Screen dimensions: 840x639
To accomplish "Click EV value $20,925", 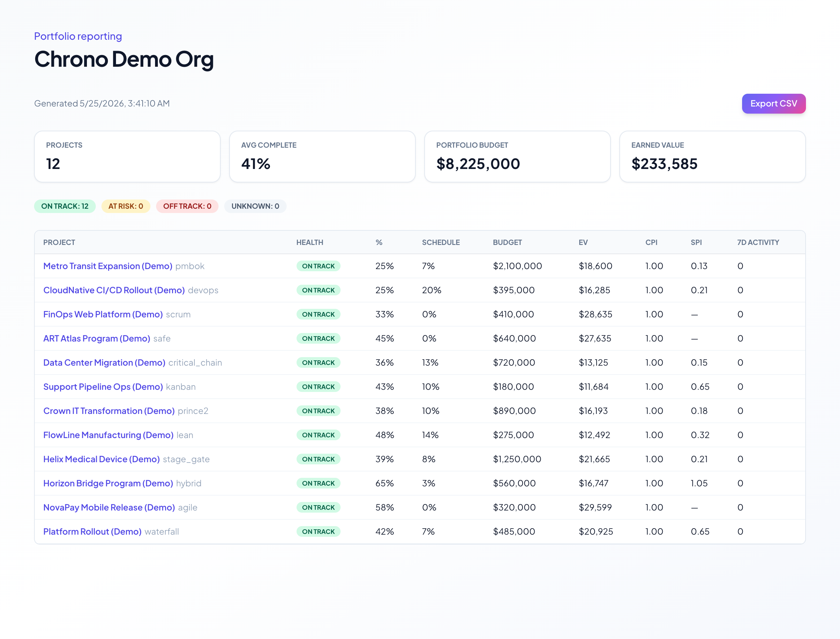I will click(596, 532).
